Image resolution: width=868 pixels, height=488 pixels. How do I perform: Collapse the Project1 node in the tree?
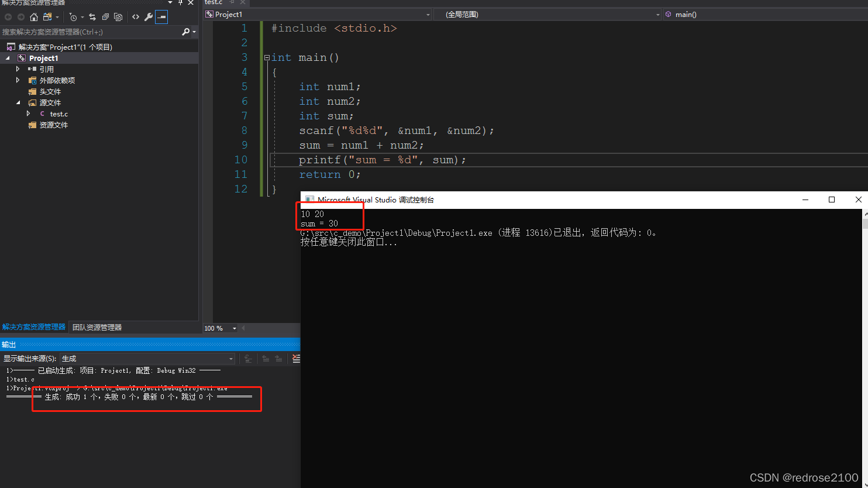8,58
